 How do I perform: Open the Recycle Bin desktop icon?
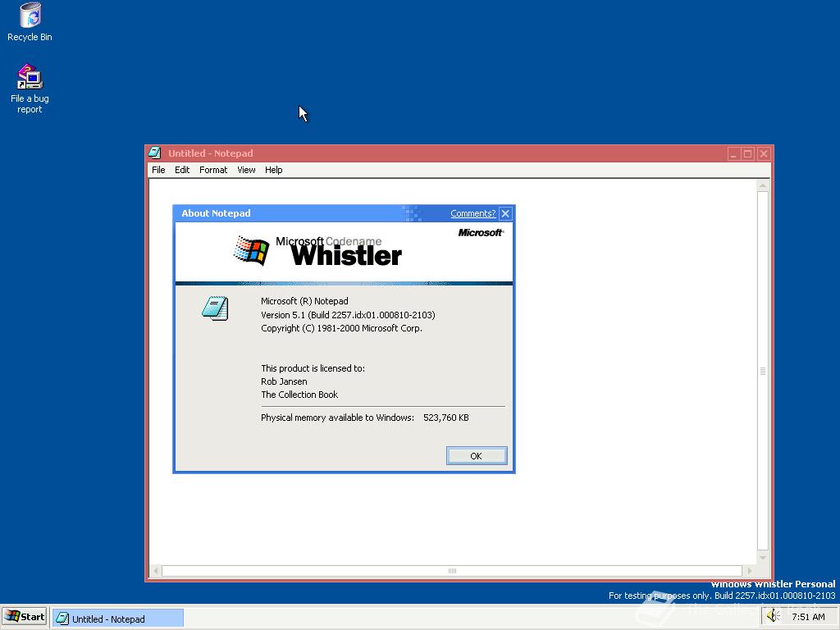(30, 22)
